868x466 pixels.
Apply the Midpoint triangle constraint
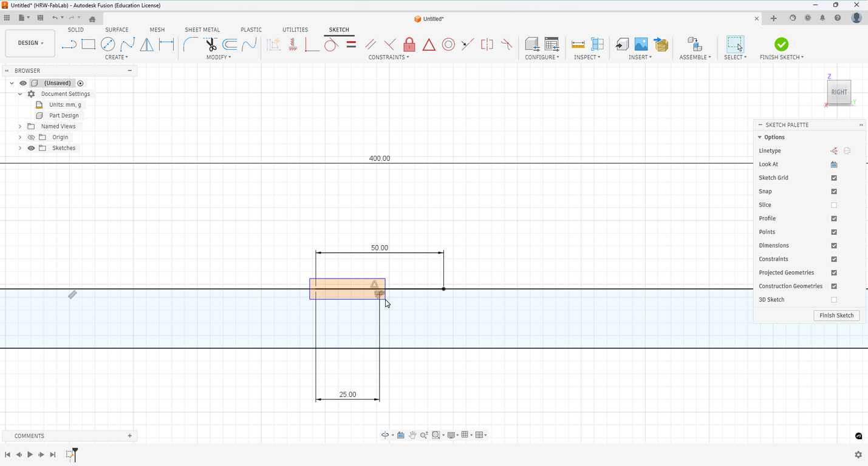429,44
